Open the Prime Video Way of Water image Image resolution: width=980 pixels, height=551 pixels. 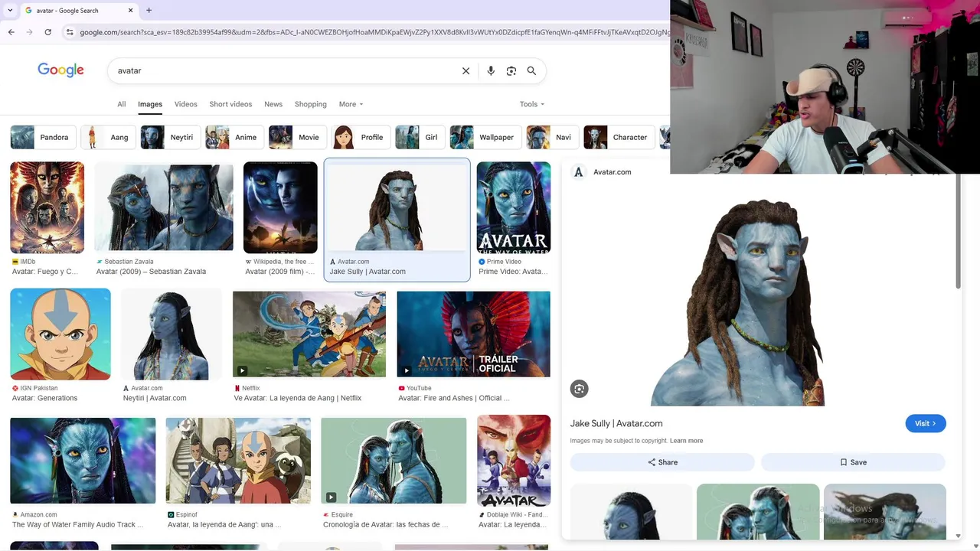tap(514, 207)
